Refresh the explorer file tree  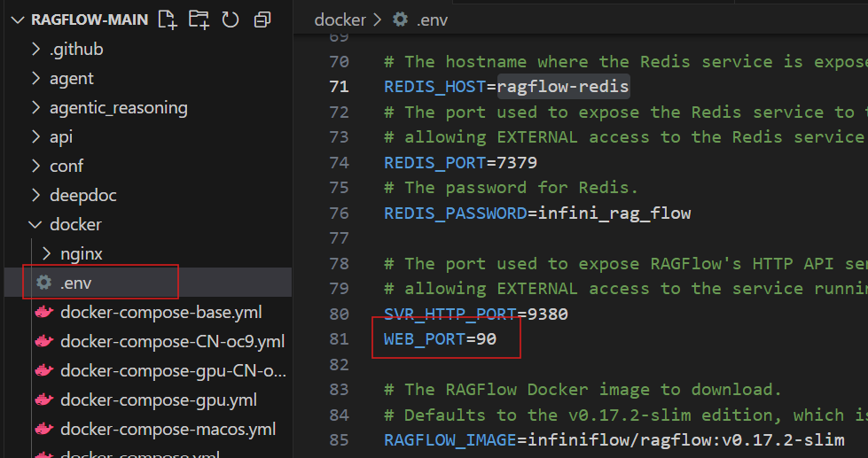[231, 19]
